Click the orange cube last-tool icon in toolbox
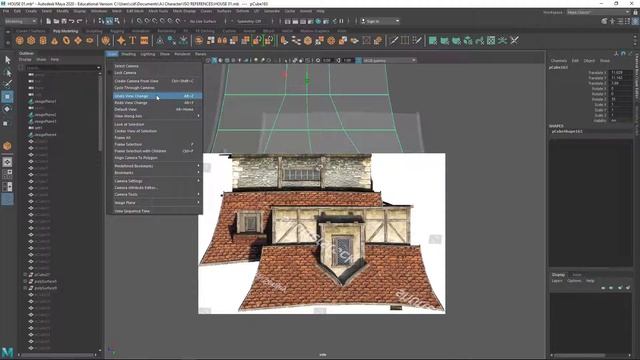640x360 pixels. 7,146
